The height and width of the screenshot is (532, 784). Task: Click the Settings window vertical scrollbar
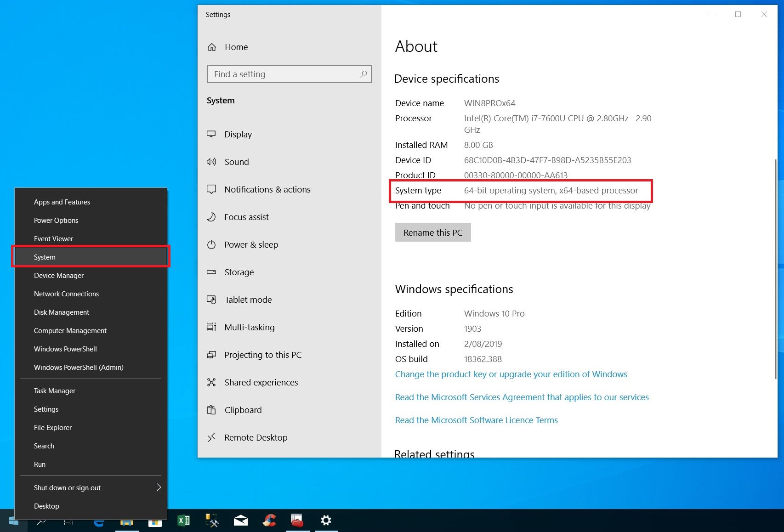point(776,230)
